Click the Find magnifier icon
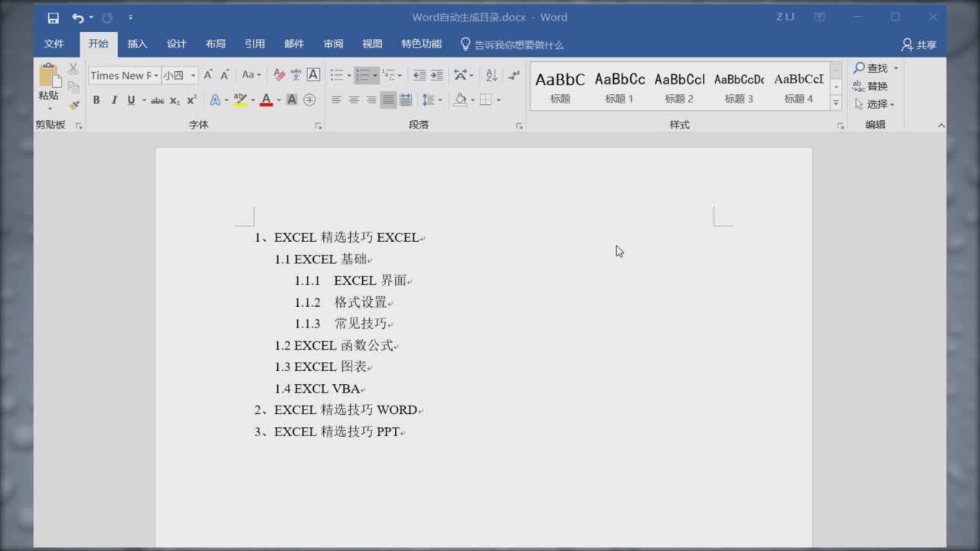This screenshot has height=551, width=980. (860, 68)
